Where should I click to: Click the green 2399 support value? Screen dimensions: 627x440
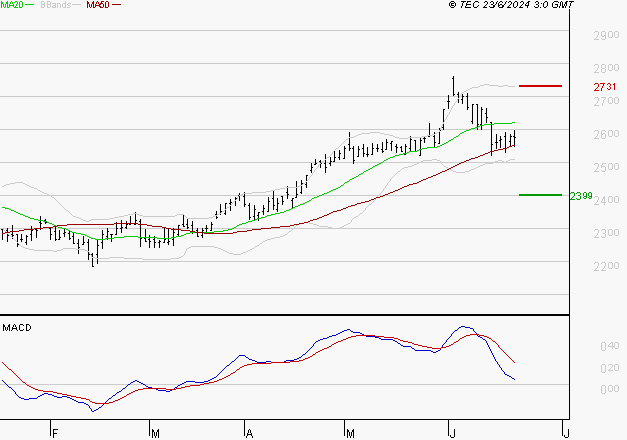tap(581, 196)
